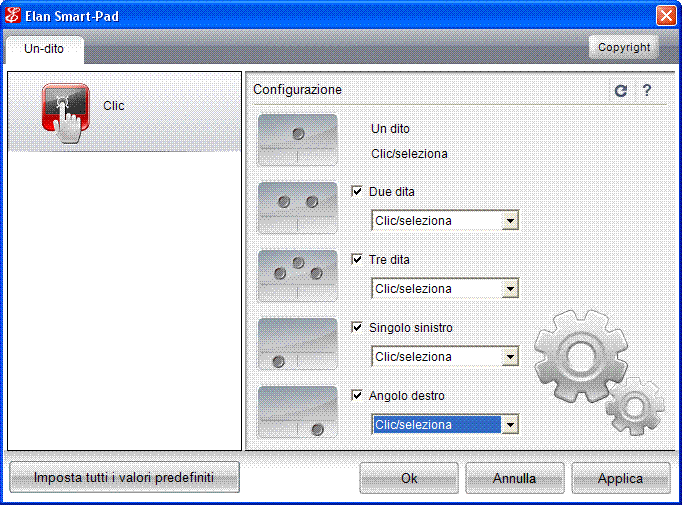Click the red Clic touchpad hand icon
This screenshot has width=682, height=505.
pos(66,112)
